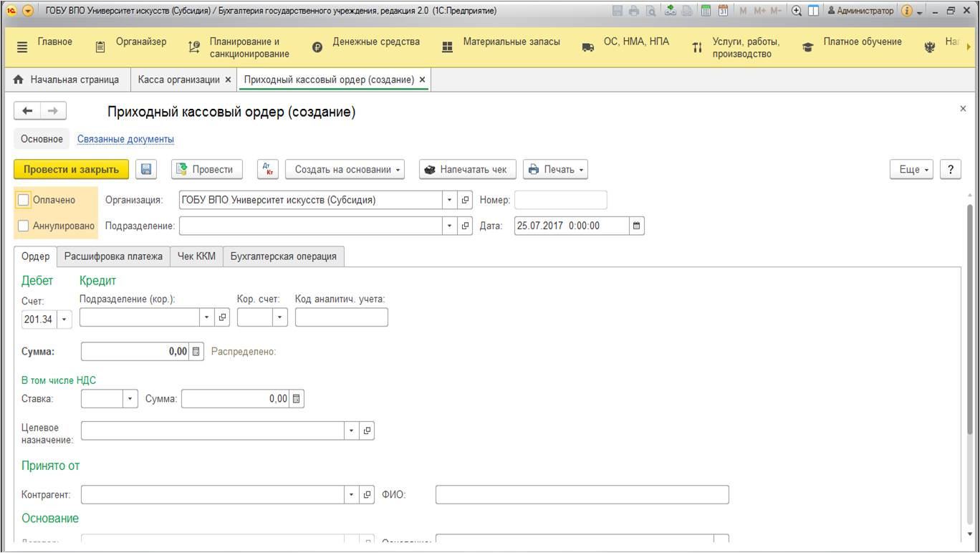Click open-form icon next to Контрагент field
Screen dimensions: 980x553
367,495
